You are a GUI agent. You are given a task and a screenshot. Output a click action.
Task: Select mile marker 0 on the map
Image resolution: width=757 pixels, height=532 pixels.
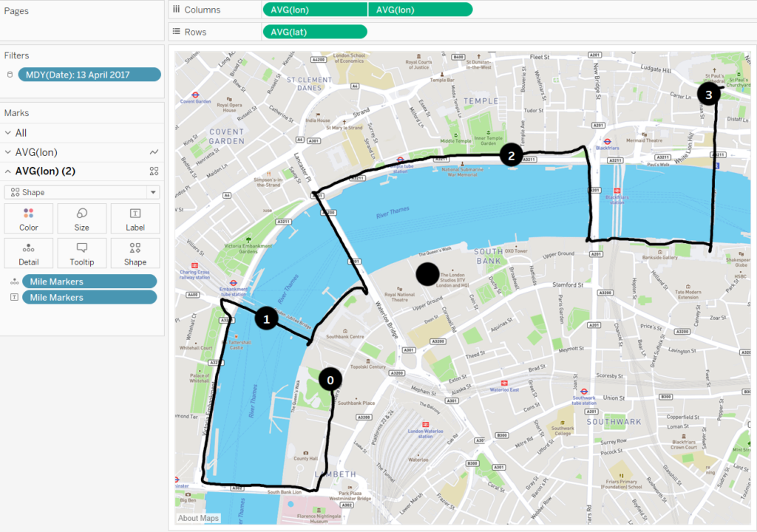point(330,380)
